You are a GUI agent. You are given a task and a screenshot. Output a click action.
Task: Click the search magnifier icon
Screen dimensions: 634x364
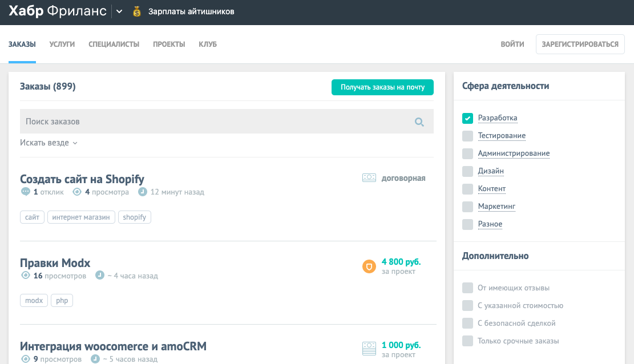[419, 122]
